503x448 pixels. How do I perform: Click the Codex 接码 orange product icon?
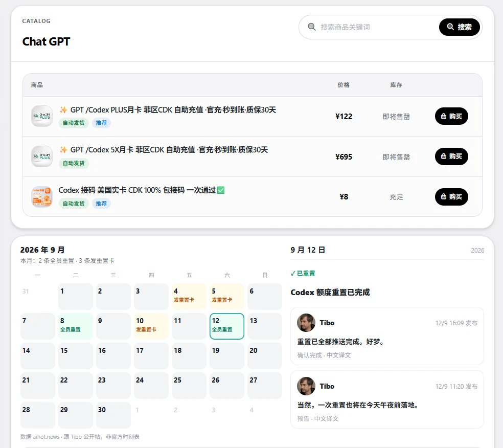(42, 197)
